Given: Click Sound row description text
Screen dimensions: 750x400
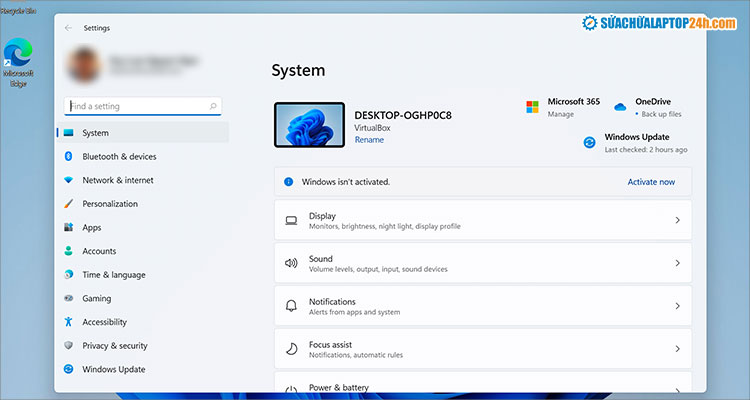Looking at the screenshot, I should [378, 269].
